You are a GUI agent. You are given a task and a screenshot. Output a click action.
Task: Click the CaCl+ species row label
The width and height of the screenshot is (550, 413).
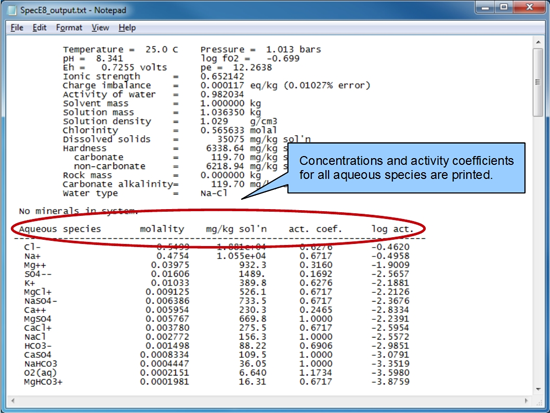pos(38,328)
